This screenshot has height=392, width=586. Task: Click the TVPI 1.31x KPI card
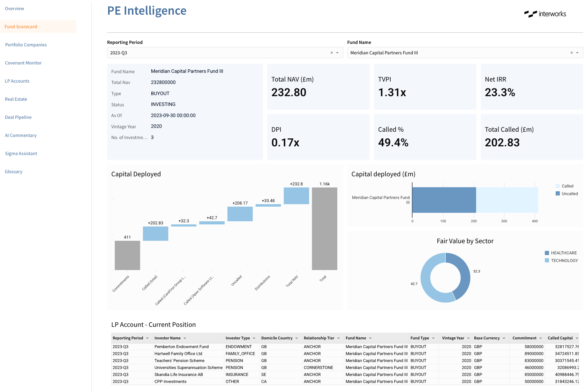(425, 87)
